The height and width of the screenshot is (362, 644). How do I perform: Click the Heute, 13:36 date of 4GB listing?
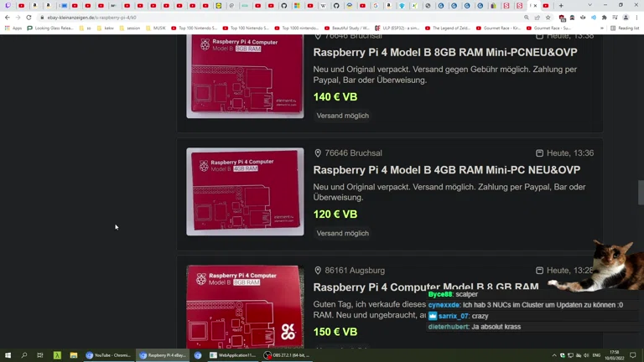coord(570,153)
